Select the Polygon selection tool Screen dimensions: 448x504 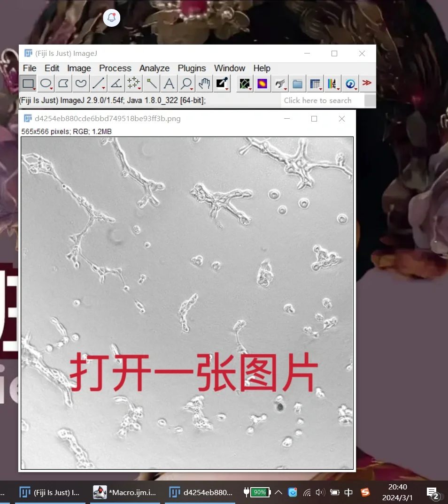[x=63, y=83]
